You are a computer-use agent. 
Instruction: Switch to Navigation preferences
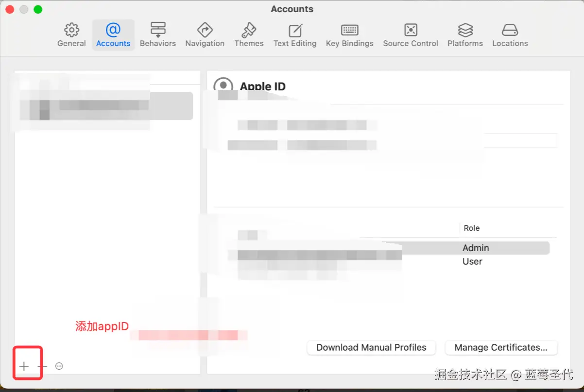tap(205, 34)
